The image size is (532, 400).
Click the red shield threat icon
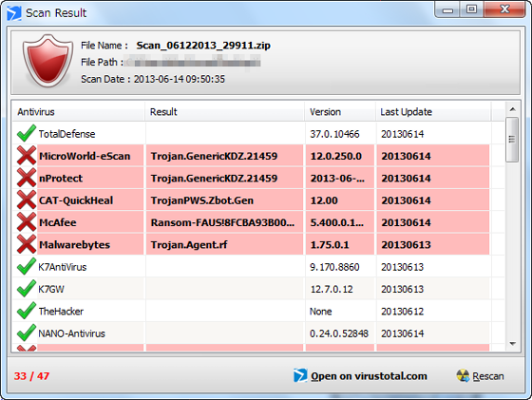tap(47, 61)
